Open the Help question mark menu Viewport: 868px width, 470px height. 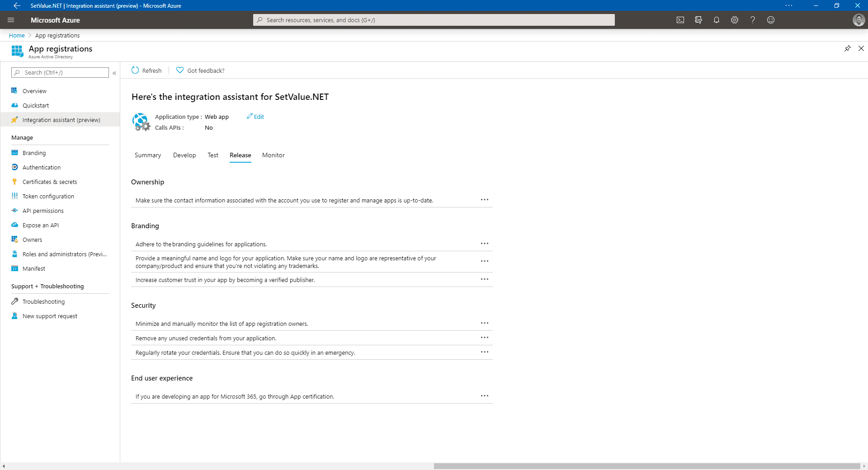tap(753, 20)
